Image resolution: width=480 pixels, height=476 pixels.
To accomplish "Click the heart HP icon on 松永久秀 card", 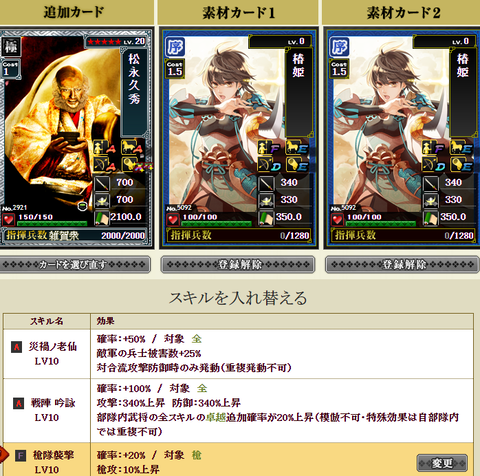I will (8, 220).
